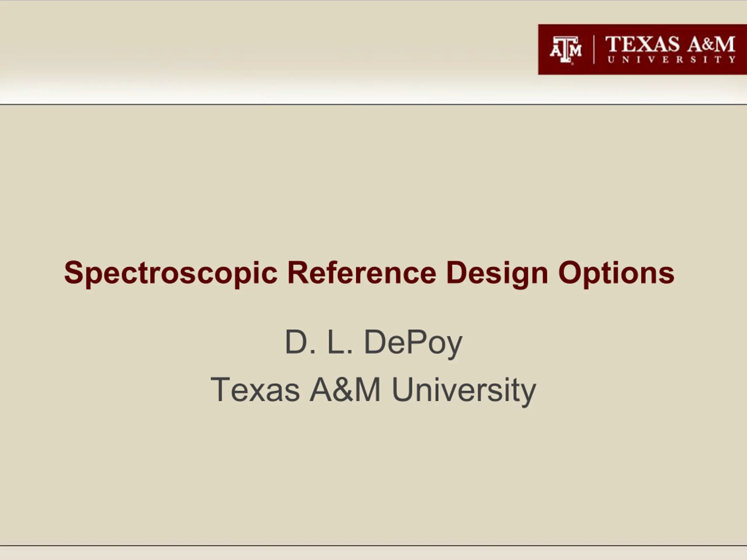Viewport: 747px width, 560px height.
Task: Click the word Spectroscopic in the title
Action: (x=170, y=273)
